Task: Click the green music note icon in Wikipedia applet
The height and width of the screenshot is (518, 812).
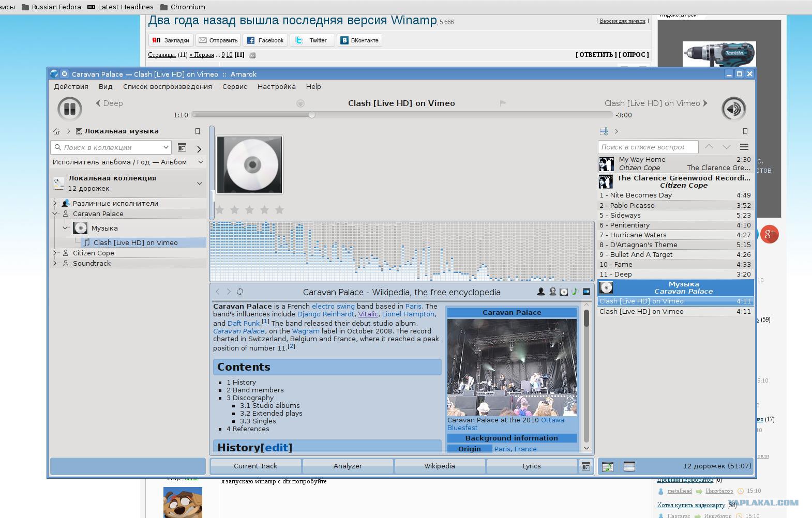Action: pos(575,292)
